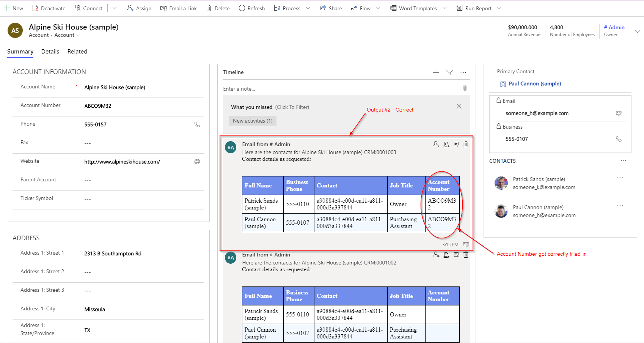The width and height of the screenshot is (644, 343).
Task: Open Paul Cannon (sample) primary contact link
Action: tap(534, 84)
